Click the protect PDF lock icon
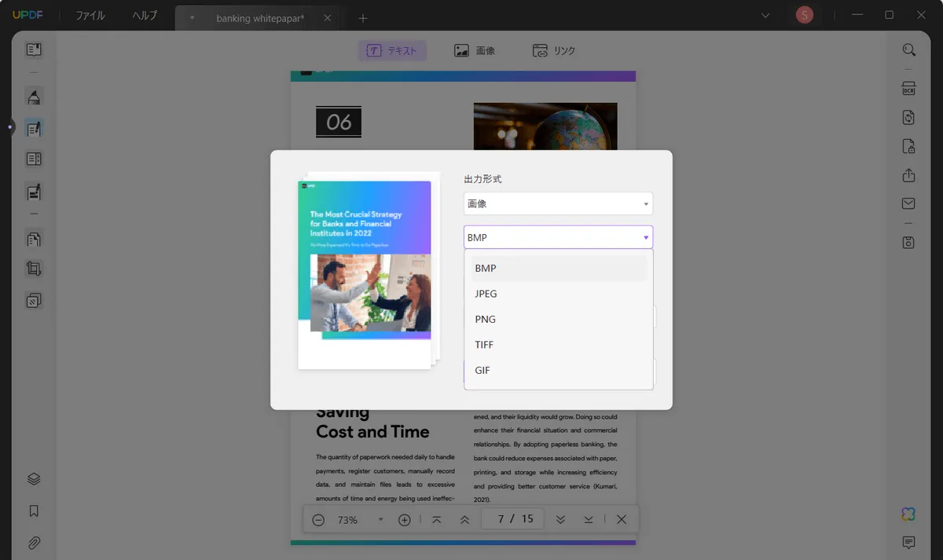Image resolution: width=943 pixels, height=560 pixels. tap(908, 146)
